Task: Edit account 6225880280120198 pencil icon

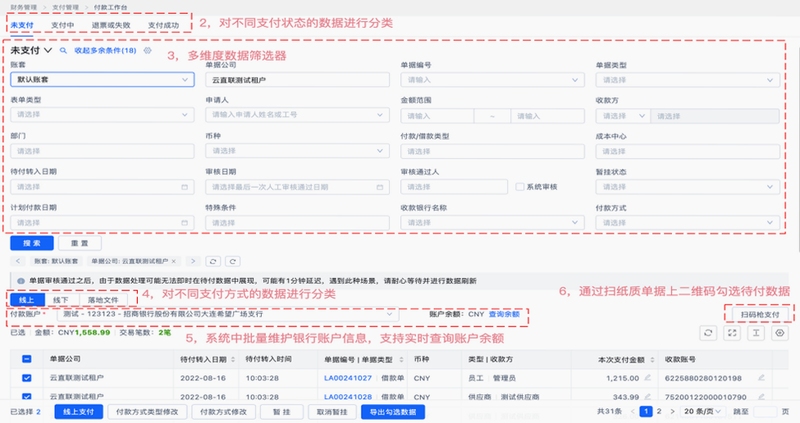Action: point(761,378)
